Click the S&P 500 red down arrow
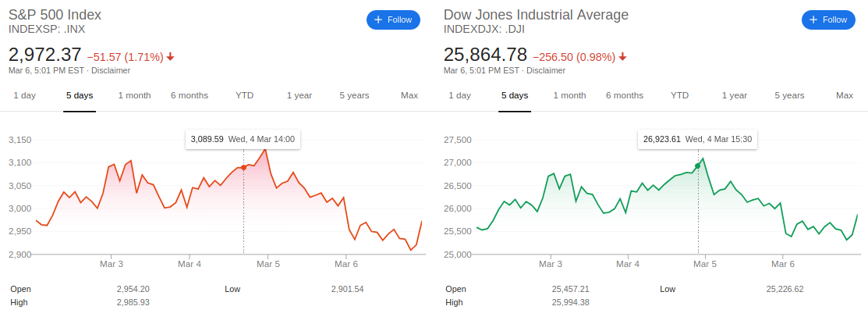The height and width of the screenshot is (317, 868). 171,56
